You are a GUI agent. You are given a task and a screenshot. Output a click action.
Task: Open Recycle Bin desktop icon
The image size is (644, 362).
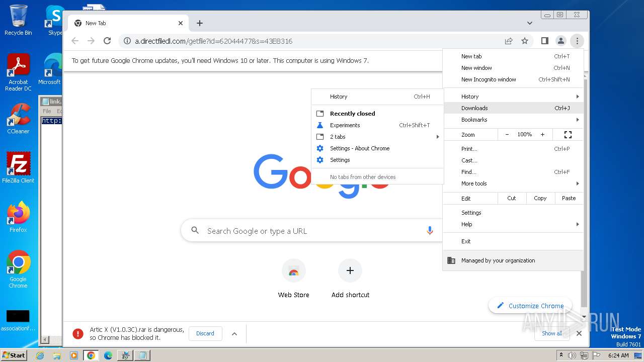[18, 20]
